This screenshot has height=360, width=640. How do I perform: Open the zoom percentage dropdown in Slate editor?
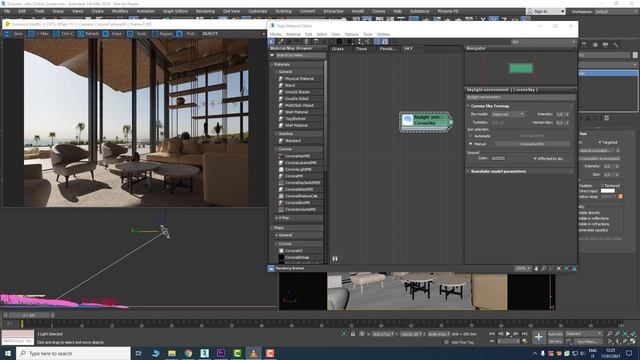[x=523, y=269]
